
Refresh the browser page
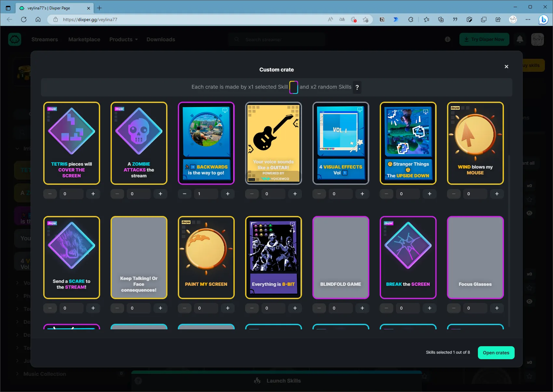tap(24, 19)
